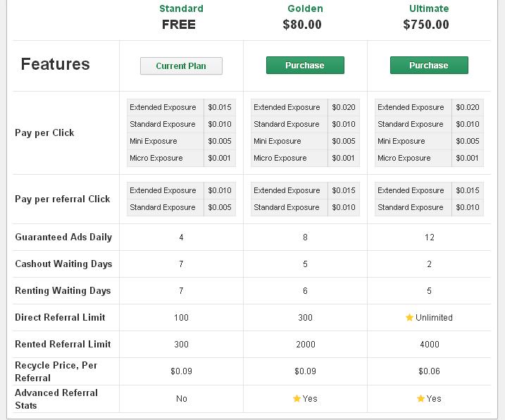The width and height of the screenshot is (505, 420).
Task: Select the Guaranteed Ads Daily row label
Action: point(63,237)
